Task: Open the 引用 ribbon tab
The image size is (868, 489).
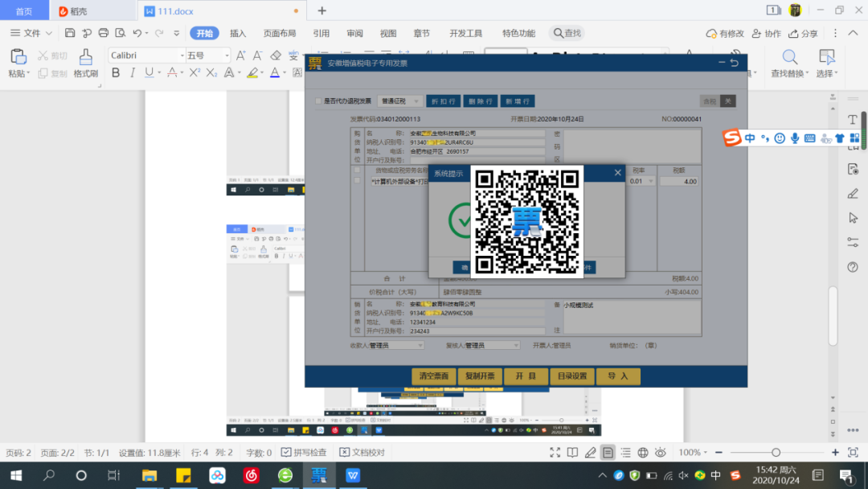Action: (x=321, y=33)
